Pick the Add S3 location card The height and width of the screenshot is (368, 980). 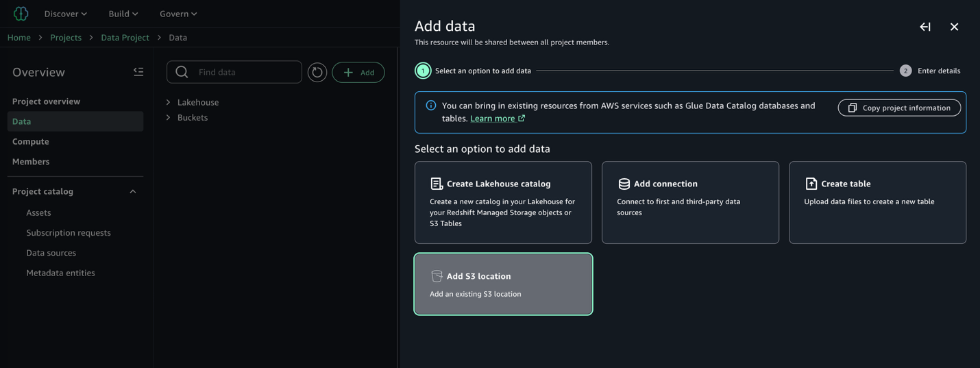(503, 284)
